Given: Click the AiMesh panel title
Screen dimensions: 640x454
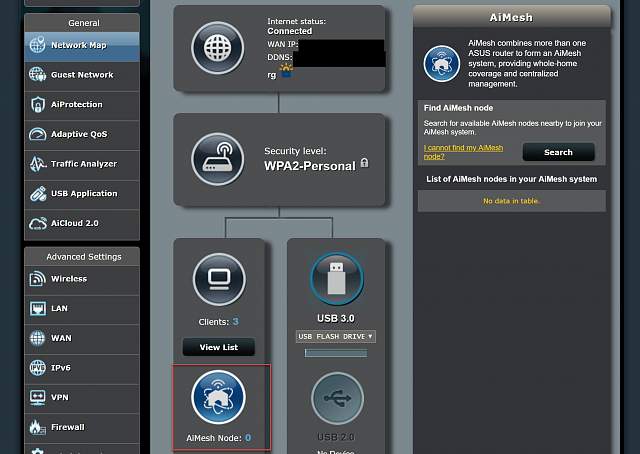Looking at the screenshot, I should coord(511,18).
